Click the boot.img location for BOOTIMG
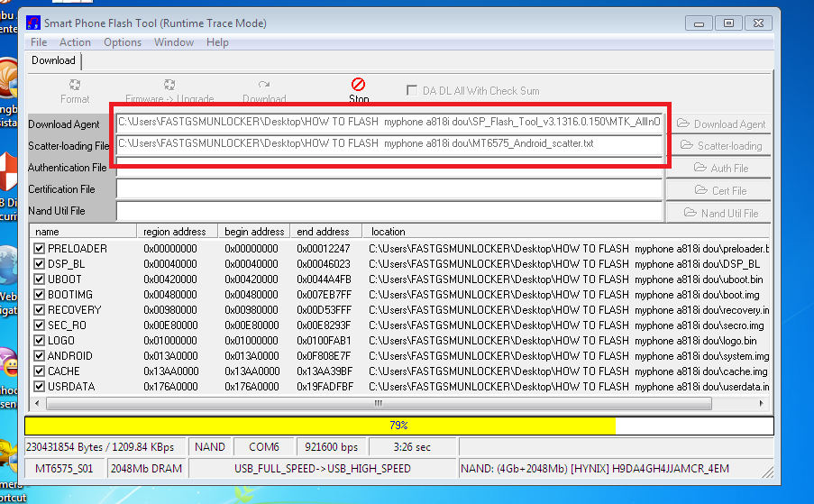814x504 pixels. pos(564,295)
